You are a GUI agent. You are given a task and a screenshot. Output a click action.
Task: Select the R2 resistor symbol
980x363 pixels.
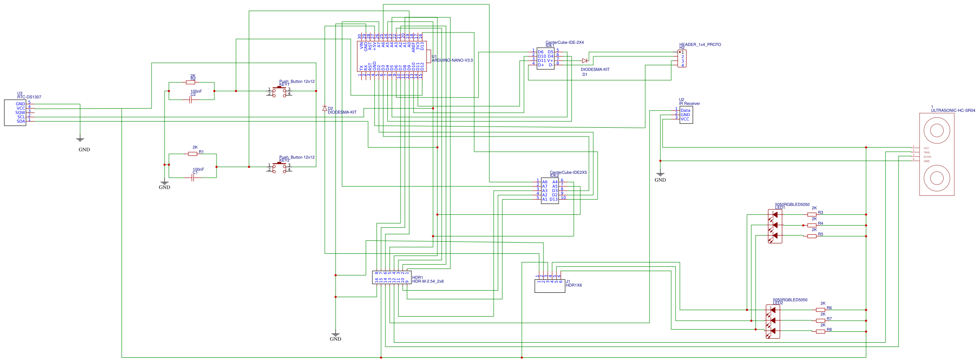191,82
